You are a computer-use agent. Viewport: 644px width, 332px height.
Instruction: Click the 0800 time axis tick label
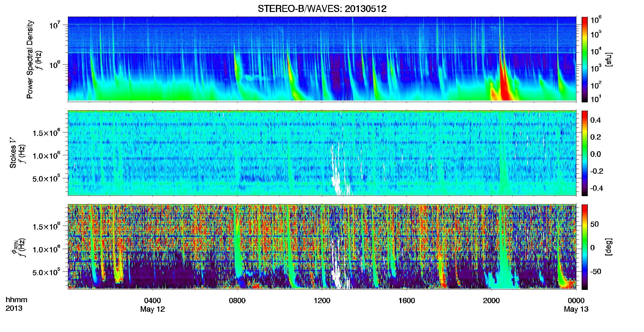[x=237, y=301]
